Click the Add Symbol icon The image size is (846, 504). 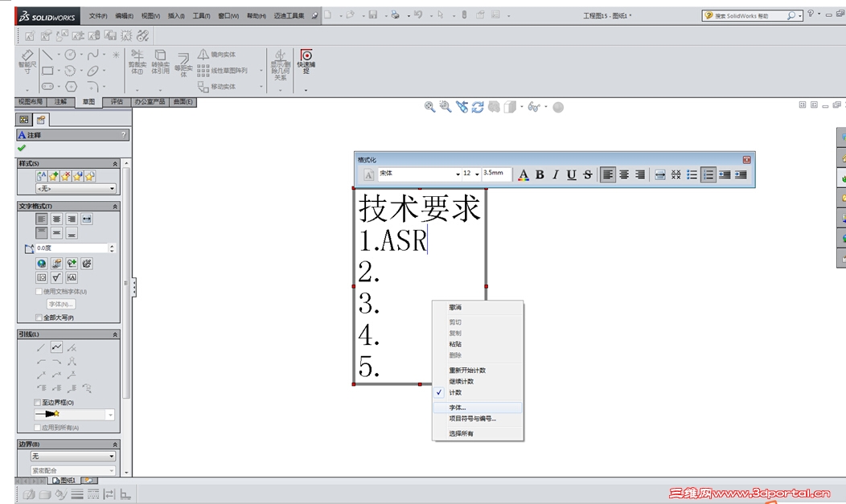tap(72, 263)
